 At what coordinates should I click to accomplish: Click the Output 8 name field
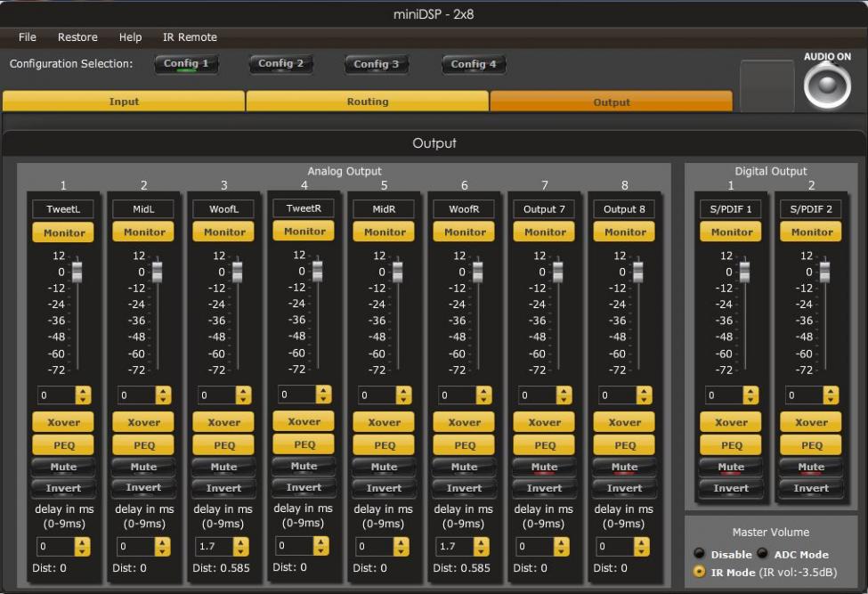point(625,209)
